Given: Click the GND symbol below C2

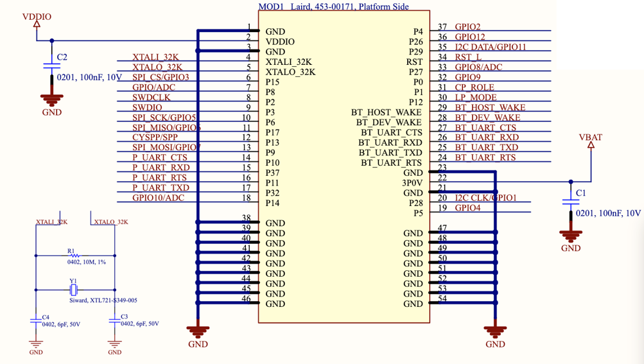Looking at the screenshot, I should [x=52, y=100].
